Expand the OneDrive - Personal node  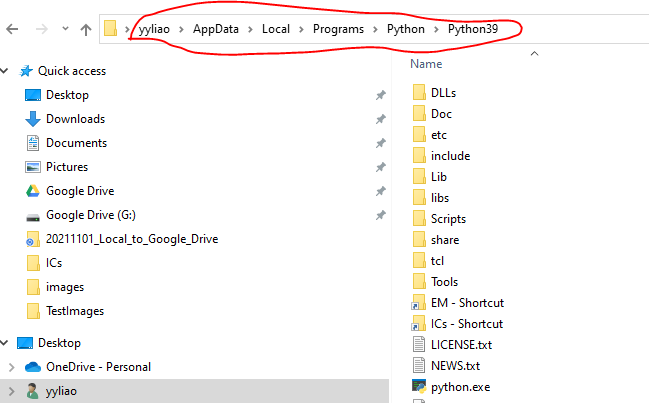tap(9, 367)
